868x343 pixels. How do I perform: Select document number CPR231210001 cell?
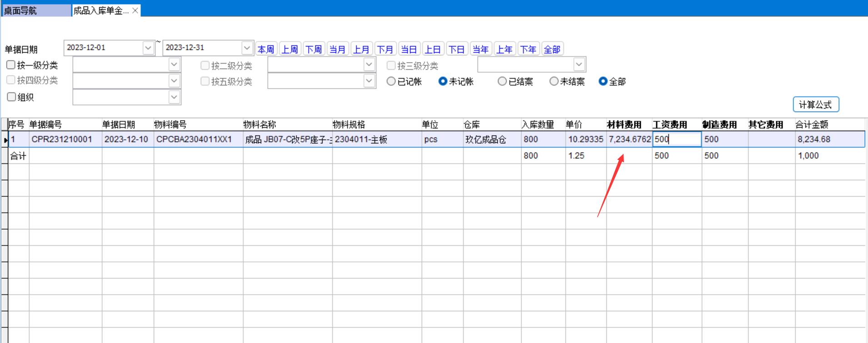pos(62,139)
